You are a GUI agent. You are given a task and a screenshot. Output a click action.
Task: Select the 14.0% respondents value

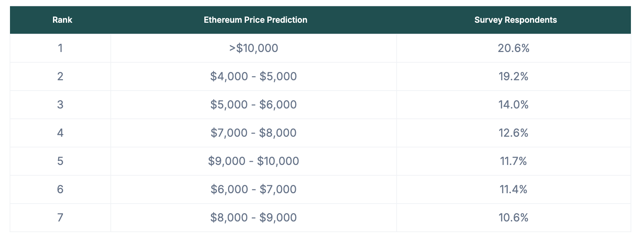click(513, 105)
